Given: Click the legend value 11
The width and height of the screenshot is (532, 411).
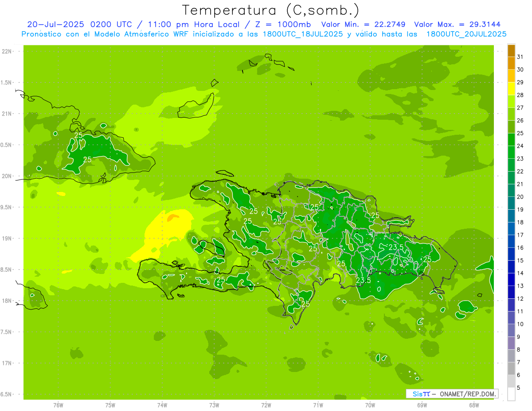Looking at the screenshot, I should [x=520, y=311].
